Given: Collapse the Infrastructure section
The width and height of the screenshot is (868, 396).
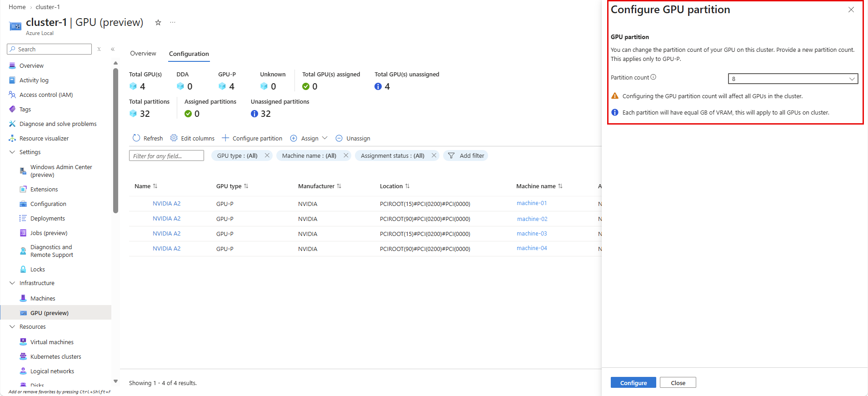Looking at the screenshot, I should [12, 283].
